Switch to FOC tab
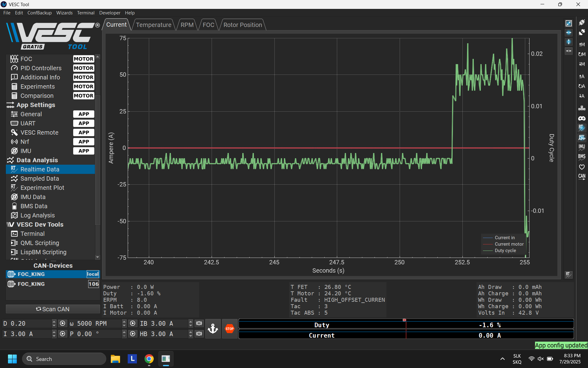The width and height of the screenshot is (588, 368). (208, 25)
